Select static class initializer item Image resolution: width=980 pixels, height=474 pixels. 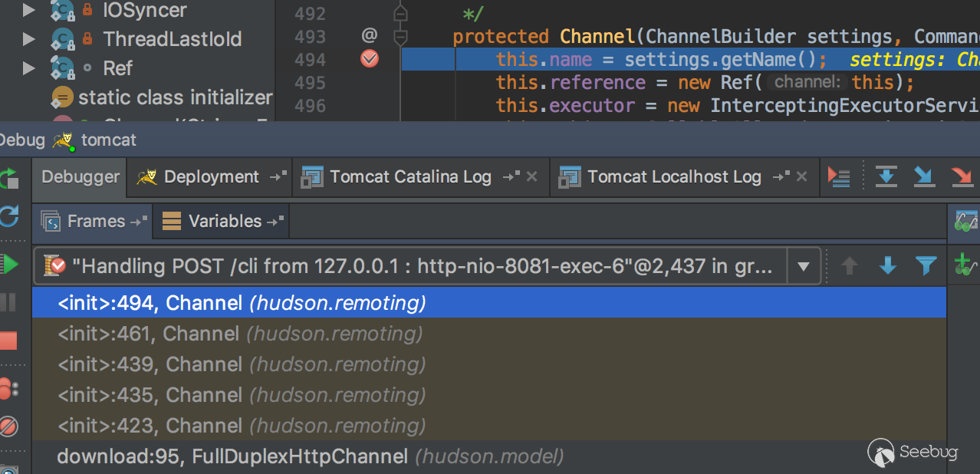[175, 97]
